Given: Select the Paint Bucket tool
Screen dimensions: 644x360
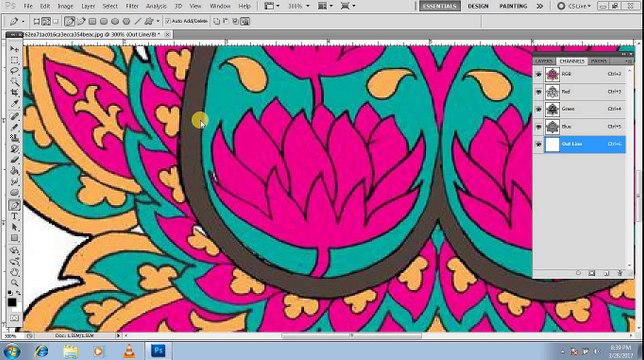Looking at the screenshot, I should point(14,170).
